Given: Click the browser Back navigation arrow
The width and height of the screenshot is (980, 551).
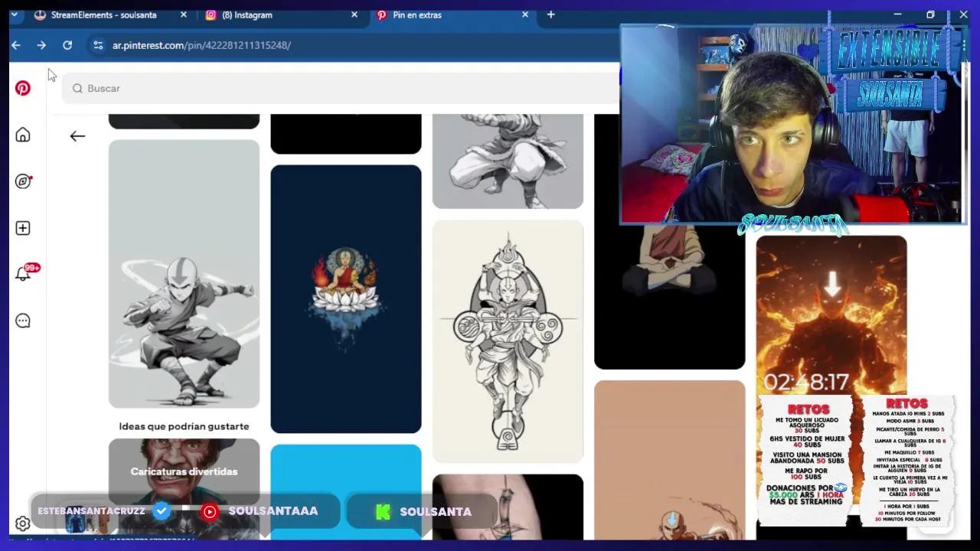Looking at the screenshot, I should click(16, 45).
